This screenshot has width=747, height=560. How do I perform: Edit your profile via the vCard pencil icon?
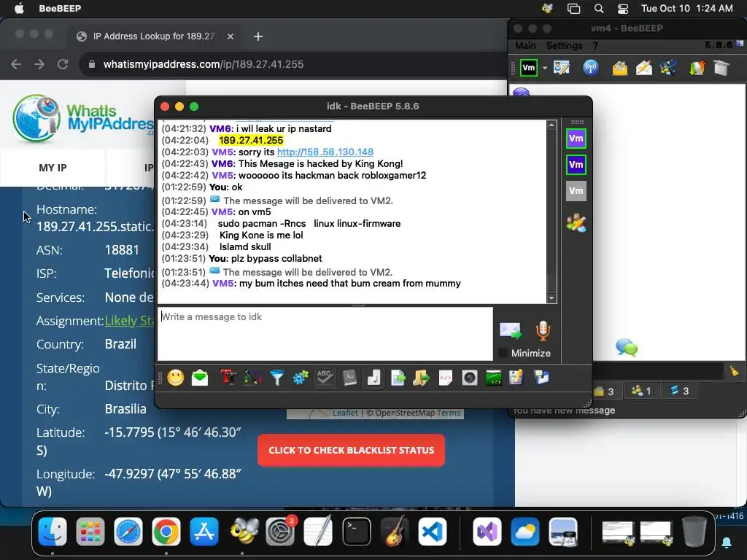[562, 68]
